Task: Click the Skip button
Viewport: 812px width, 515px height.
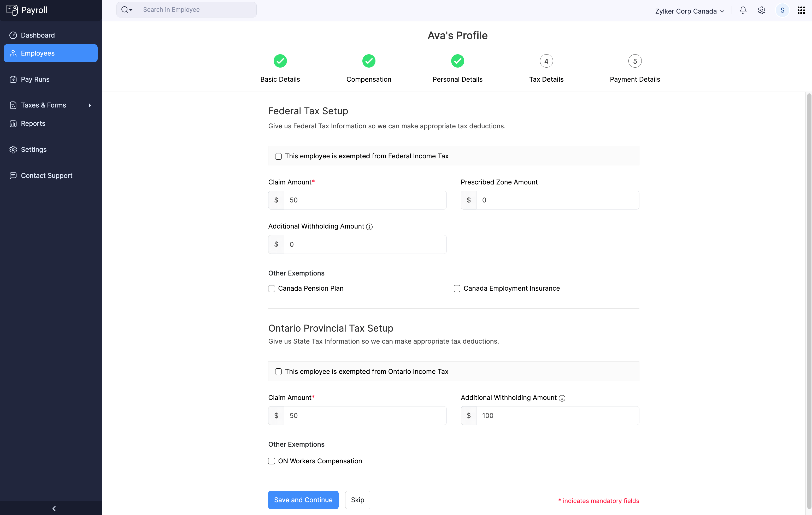Action: tap(357, 500)
